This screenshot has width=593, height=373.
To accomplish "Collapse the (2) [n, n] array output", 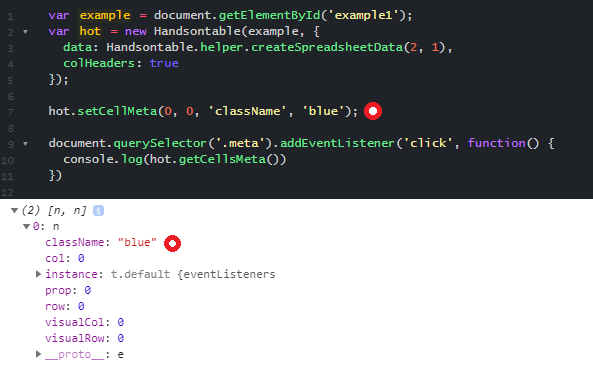I will [x=14, y=210].
